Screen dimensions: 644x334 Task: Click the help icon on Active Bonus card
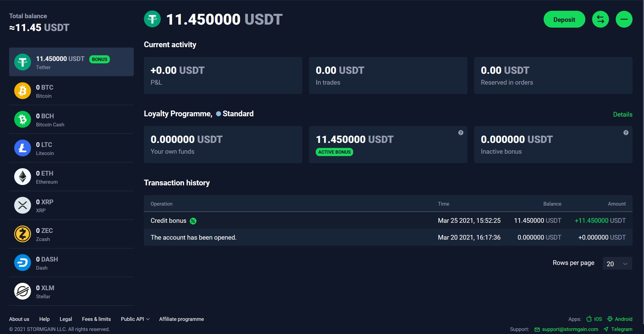pos(461,133)
